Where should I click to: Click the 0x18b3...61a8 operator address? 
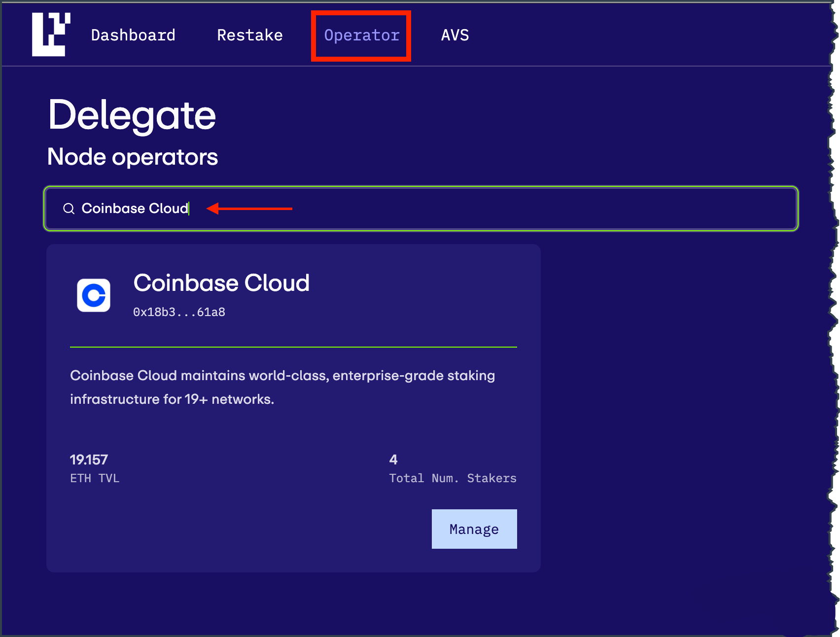[179, 312]
